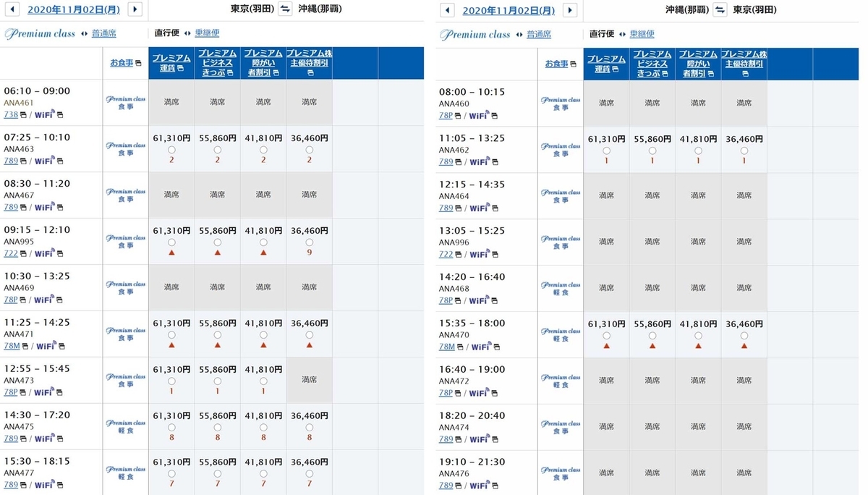Viewport: 868px width, 495px height.
Task: Click WiFi icon for flight ANA475
Action: tap(44, 439)
